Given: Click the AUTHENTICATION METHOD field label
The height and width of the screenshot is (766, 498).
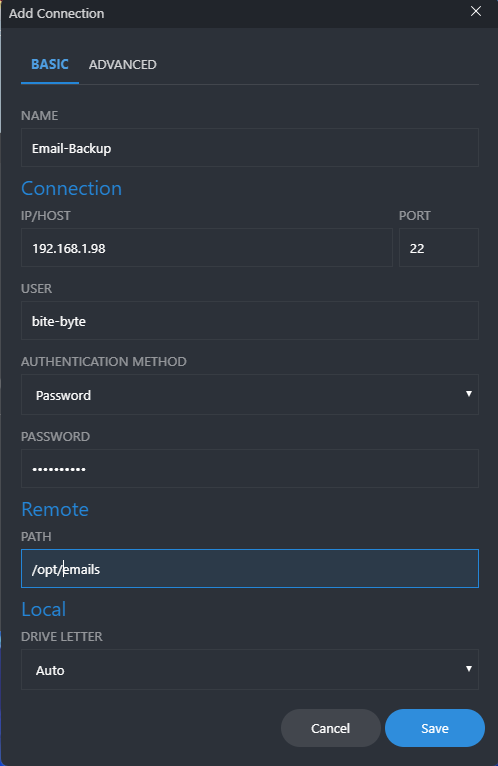Looking at the screenshot, I should [104, 362].
